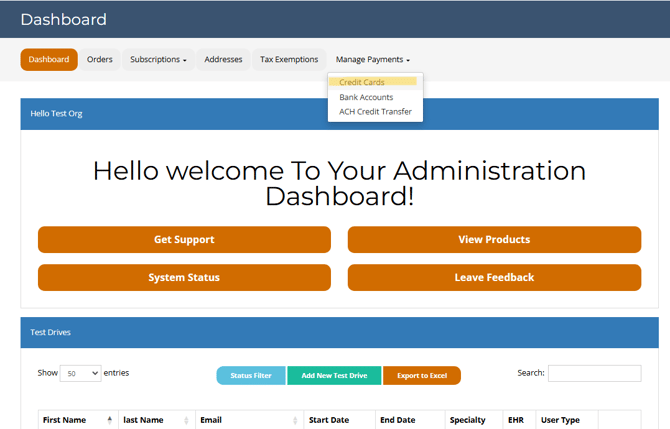670x429 pixels.
Task: Open the entries-per-page dropdown showing 50
Action: (x=81, y=373)
